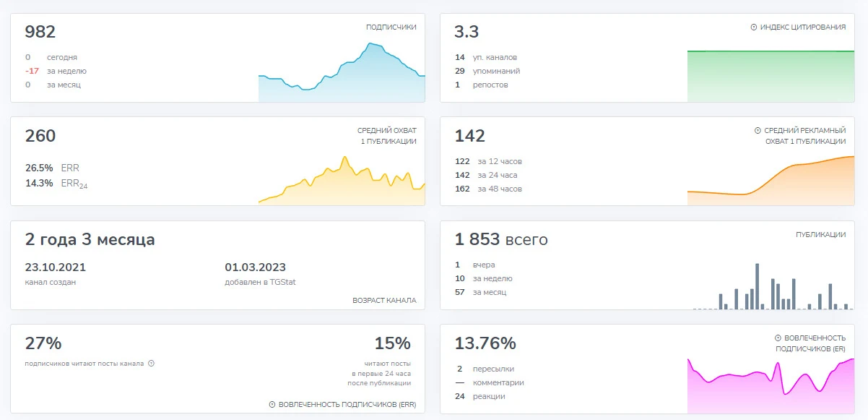Click the 982 subscribers total
This screenshot has width=868, height=420.
pos(40,32)
